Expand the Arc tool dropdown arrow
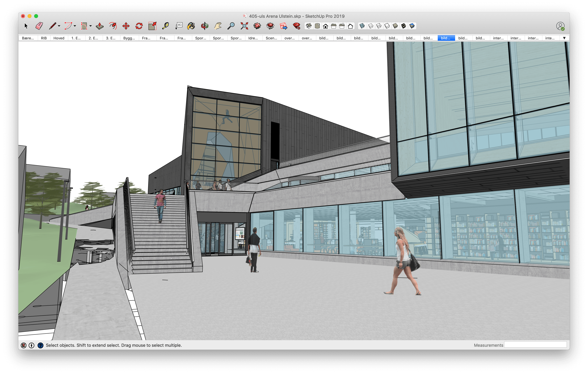The height and width of the screenshot is (374, 588). [75, 26]
